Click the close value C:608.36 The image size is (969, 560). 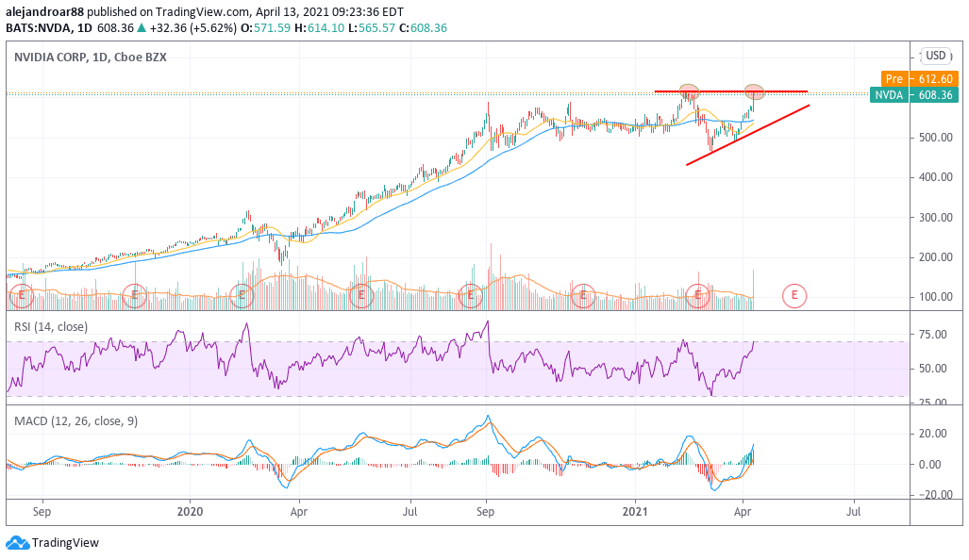point(424,27)
